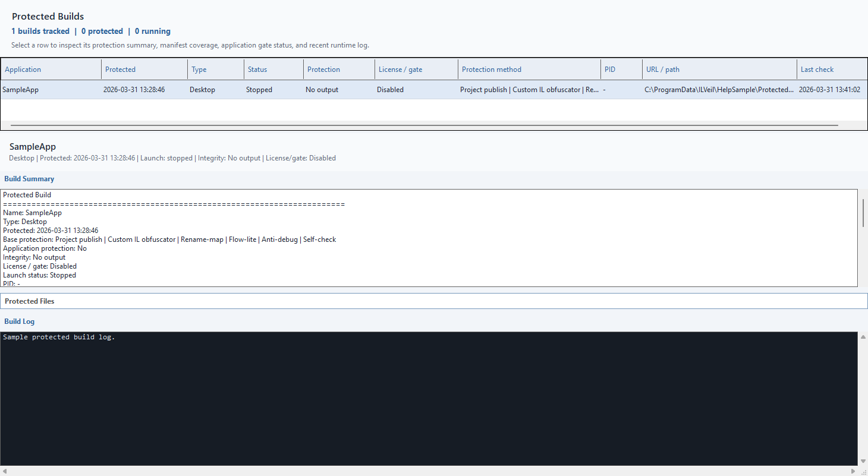Click the Last check column header
868x476 pixels.
817,70
